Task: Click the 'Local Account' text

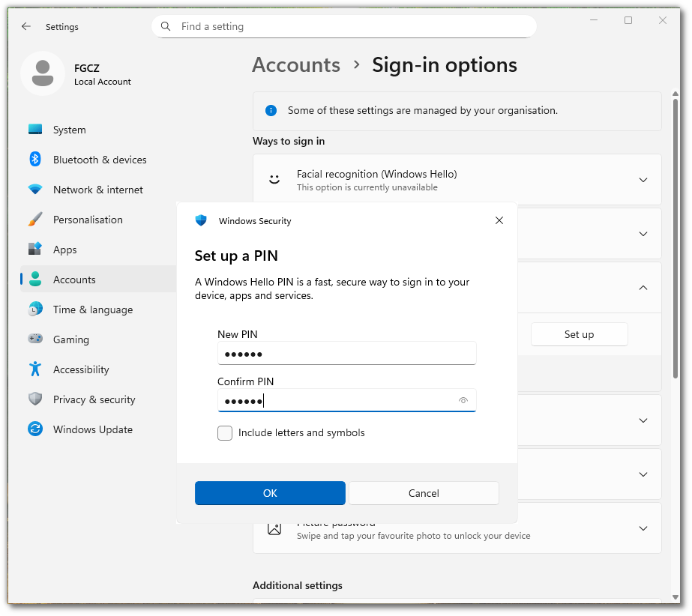Action: pos(103,82)
